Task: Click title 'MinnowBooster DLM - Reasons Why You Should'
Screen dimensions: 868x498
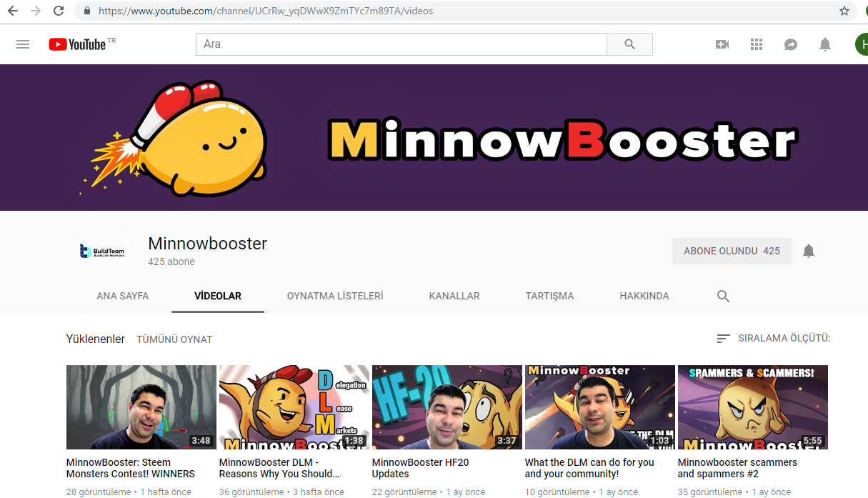Action: click(x=279, y=468)
